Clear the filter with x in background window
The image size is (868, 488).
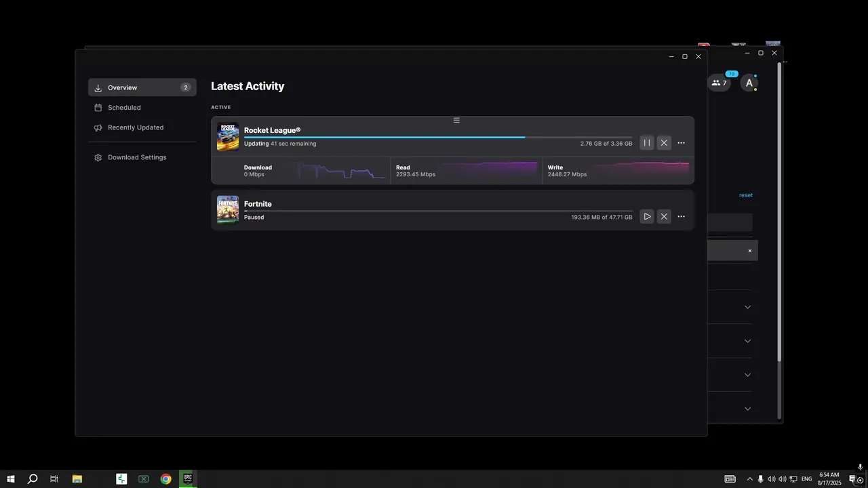(750, 251)
